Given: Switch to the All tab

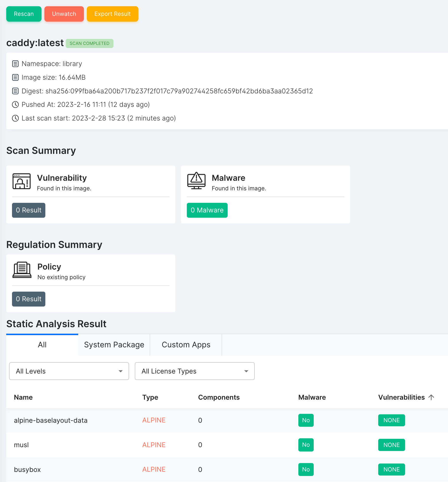Looking at the screenshot, I should coord(42,344).
